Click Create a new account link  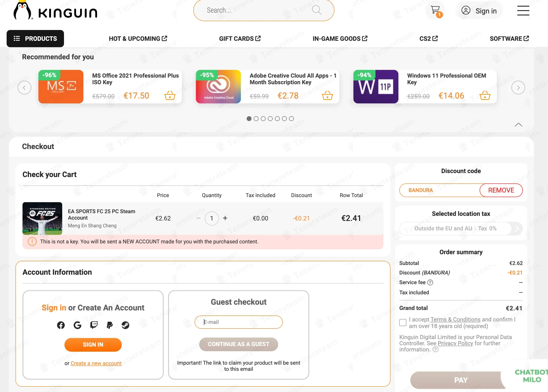click(x=96, y=363)
